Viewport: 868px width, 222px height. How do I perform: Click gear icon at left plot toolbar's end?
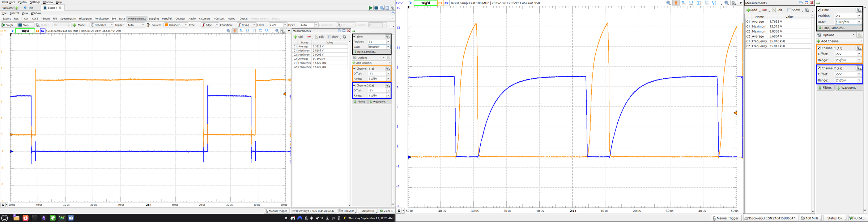point(283,31)
